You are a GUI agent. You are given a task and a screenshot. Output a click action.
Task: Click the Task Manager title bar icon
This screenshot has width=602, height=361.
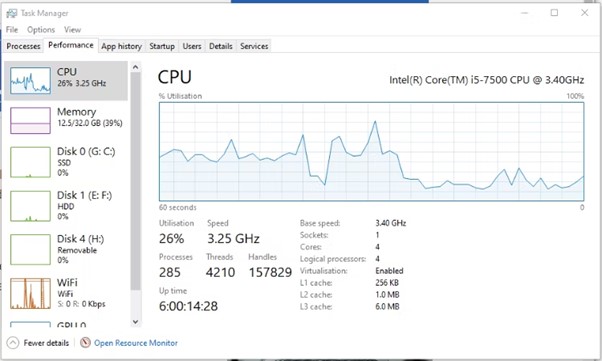[12, 13]
